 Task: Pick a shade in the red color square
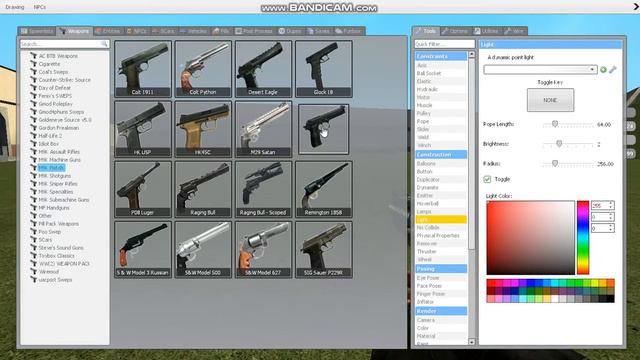531,238
